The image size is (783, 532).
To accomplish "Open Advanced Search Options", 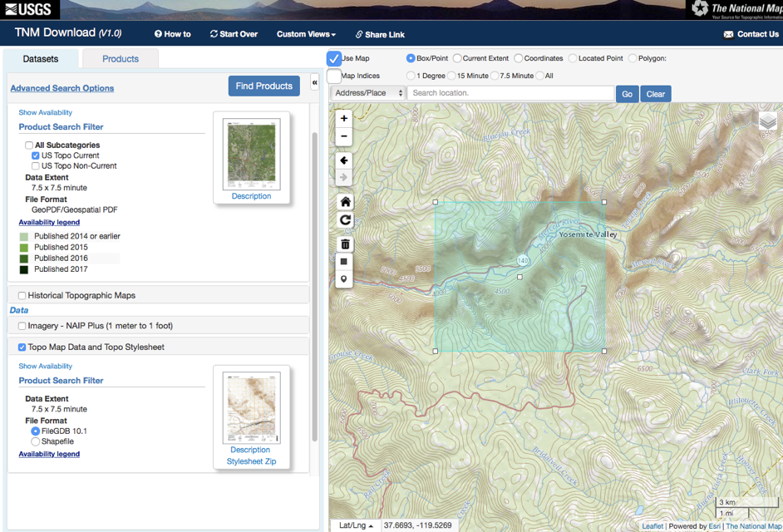I will point(62,88).
